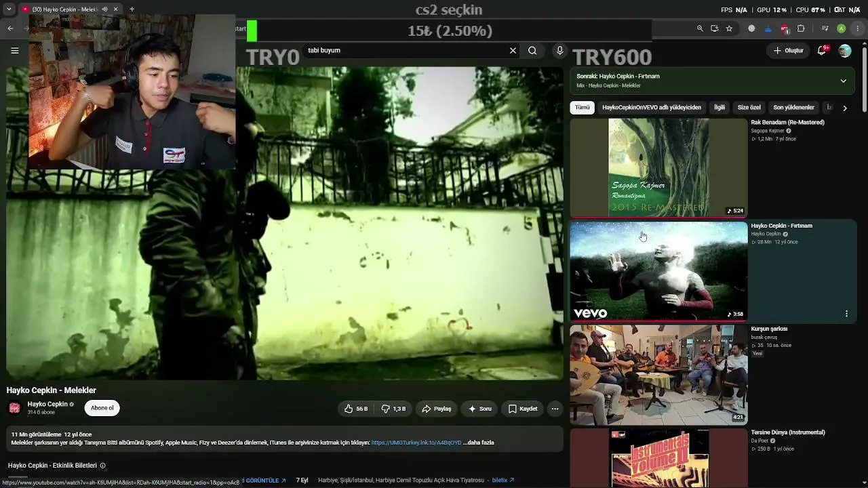Click the Oluştur create button
Viewport: 868px width, 488px height.
tap(789, 50)
